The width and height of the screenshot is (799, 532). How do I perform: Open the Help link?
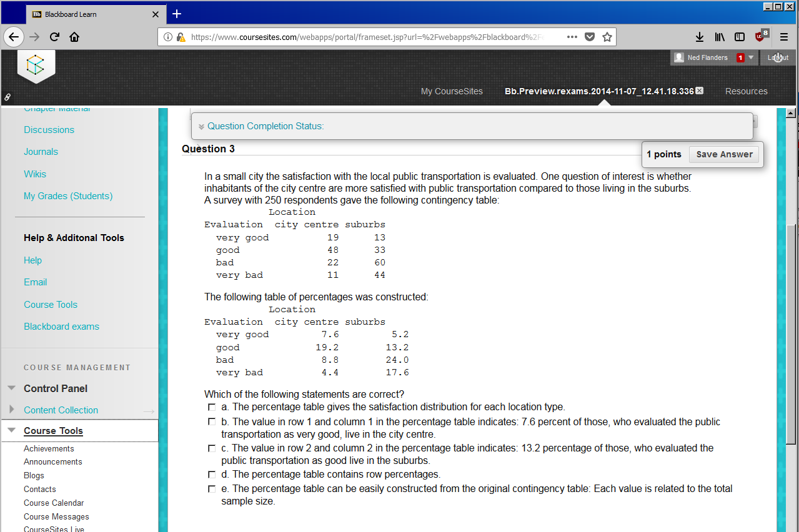(x=32, y=260)
